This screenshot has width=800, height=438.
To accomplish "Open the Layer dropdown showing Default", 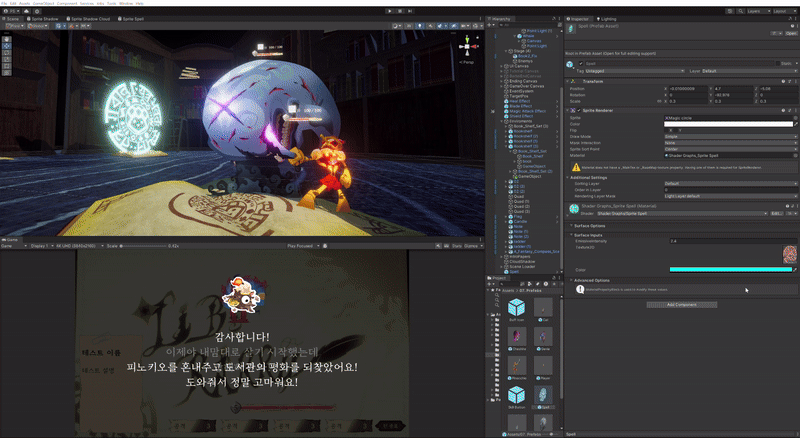I will [x=748, y=71].
